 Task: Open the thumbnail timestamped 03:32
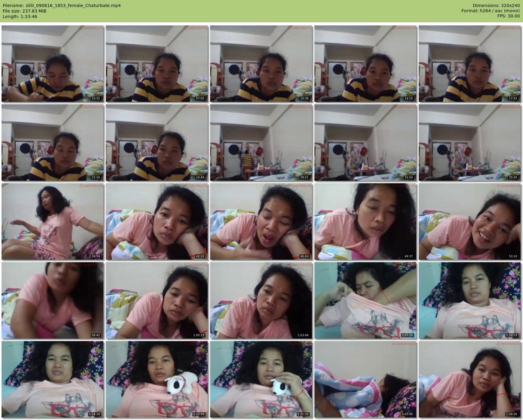(x=53, y=64)
